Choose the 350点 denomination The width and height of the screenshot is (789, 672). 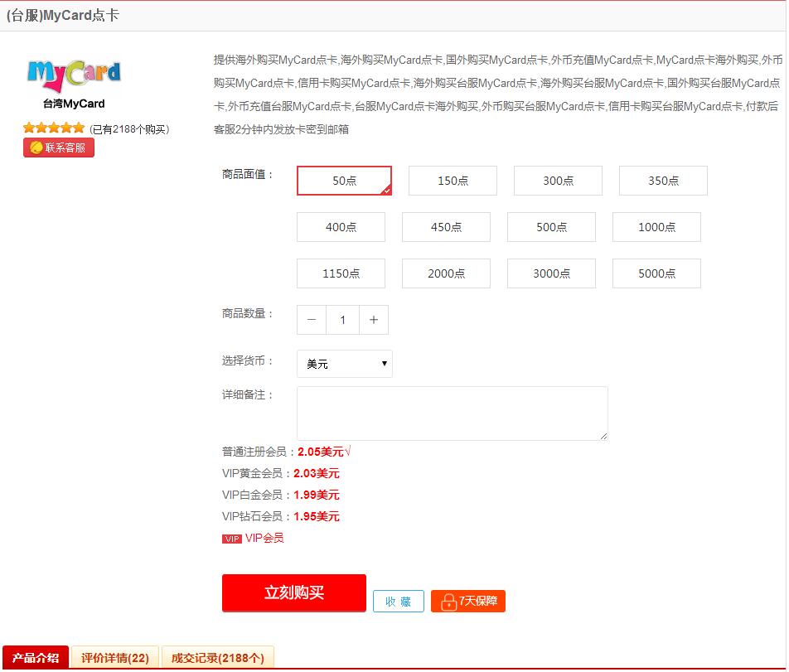coord(663,181)
